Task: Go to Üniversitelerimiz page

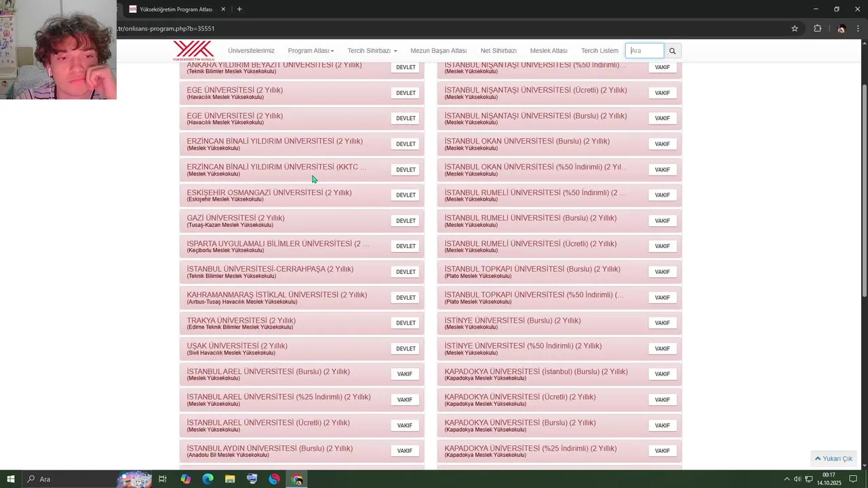Action: 251,51
